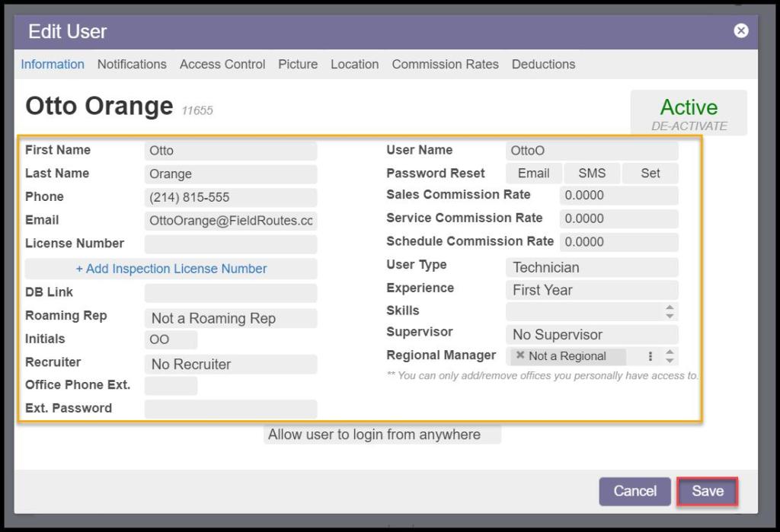This screenshot has height=532, width=780.
Task: Send password reset via SMS
Action: [x=592, y=173]
